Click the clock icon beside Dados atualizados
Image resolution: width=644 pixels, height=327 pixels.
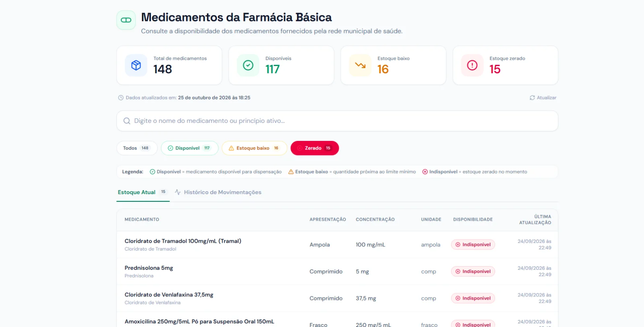pos(121,98)
